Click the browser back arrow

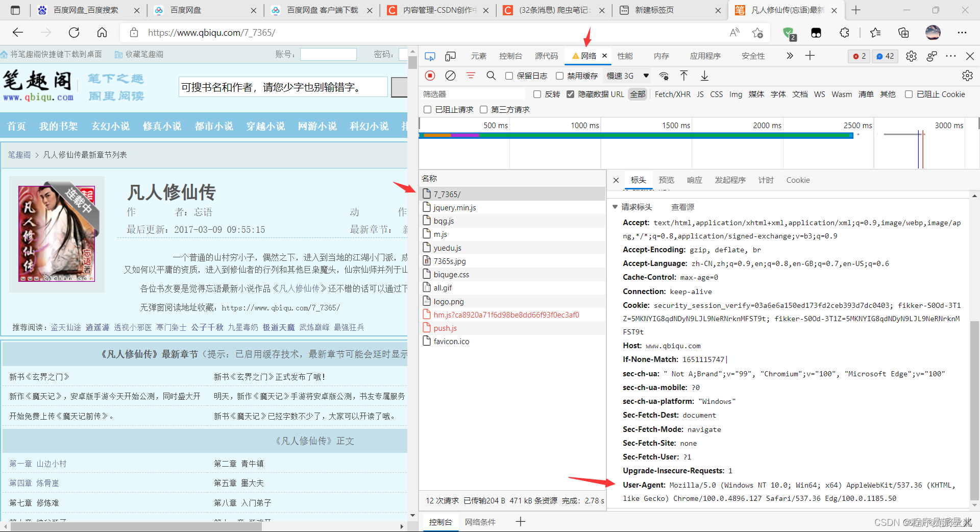pos(18,33)
